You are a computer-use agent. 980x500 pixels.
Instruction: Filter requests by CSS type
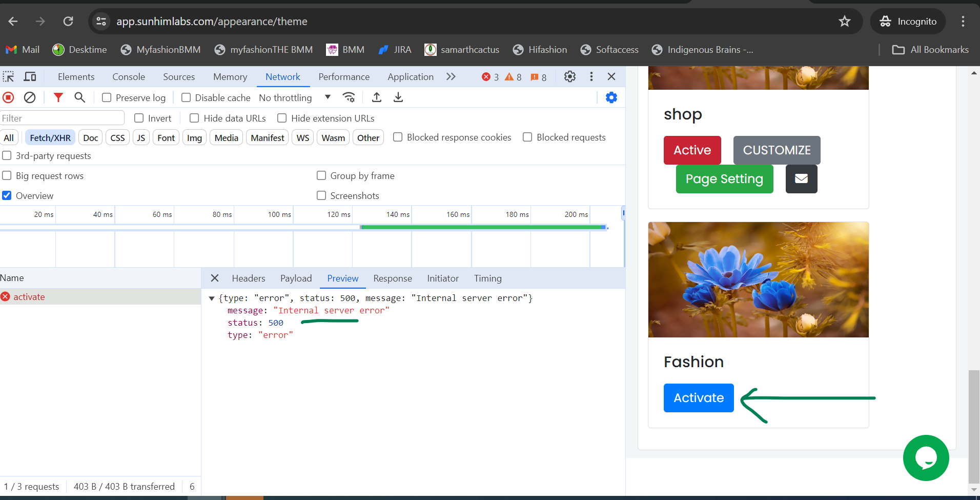(x=117, y=137)
